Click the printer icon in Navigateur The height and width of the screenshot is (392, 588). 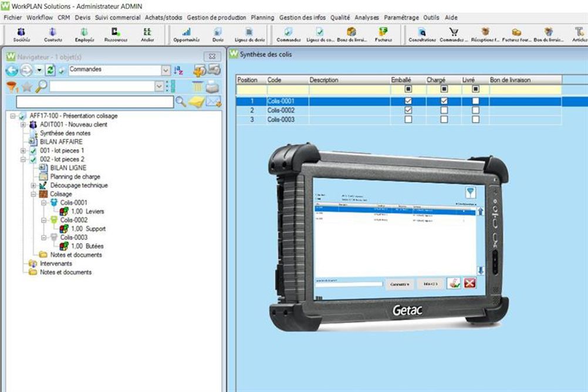click(212, 87)
